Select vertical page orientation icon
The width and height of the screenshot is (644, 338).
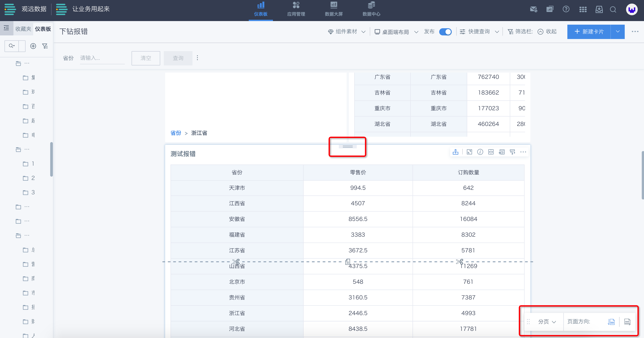[611, 322]
